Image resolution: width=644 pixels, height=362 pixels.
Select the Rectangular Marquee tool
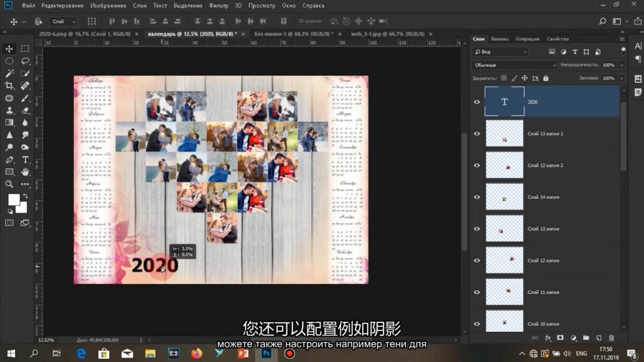coord(25,49)
